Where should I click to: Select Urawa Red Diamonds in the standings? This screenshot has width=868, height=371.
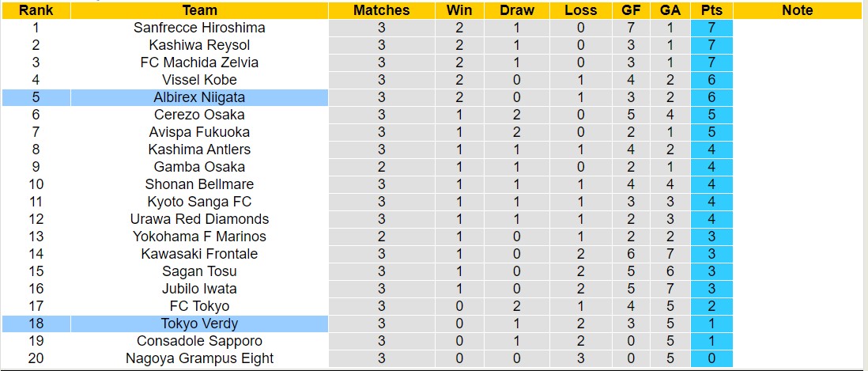(x=199, y=219)
